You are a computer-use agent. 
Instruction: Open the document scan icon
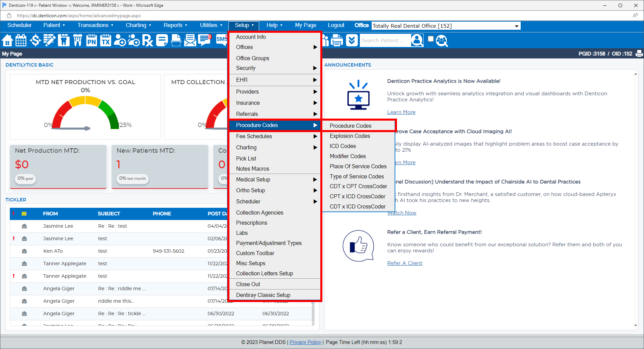tap(176, 40)
